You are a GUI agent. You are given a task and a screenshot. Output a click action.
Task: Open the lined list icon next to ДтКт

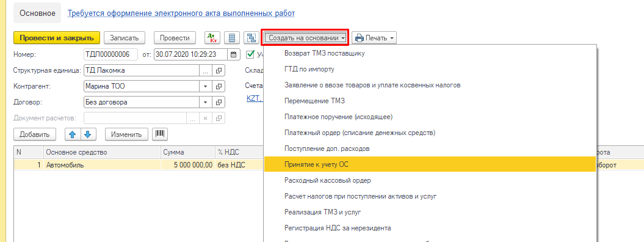point(232,38)
